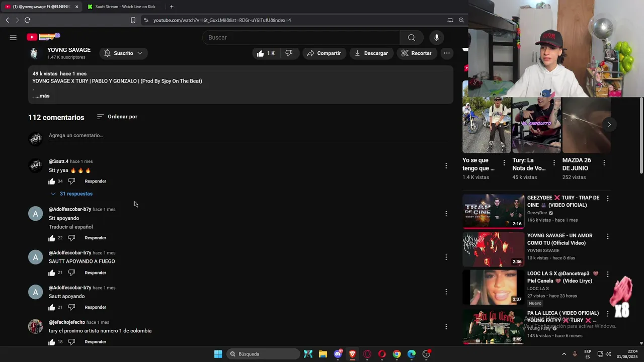This screenshot has width=644, height=362.
Task: Dislike the video
Action: [x=289, y=53]
